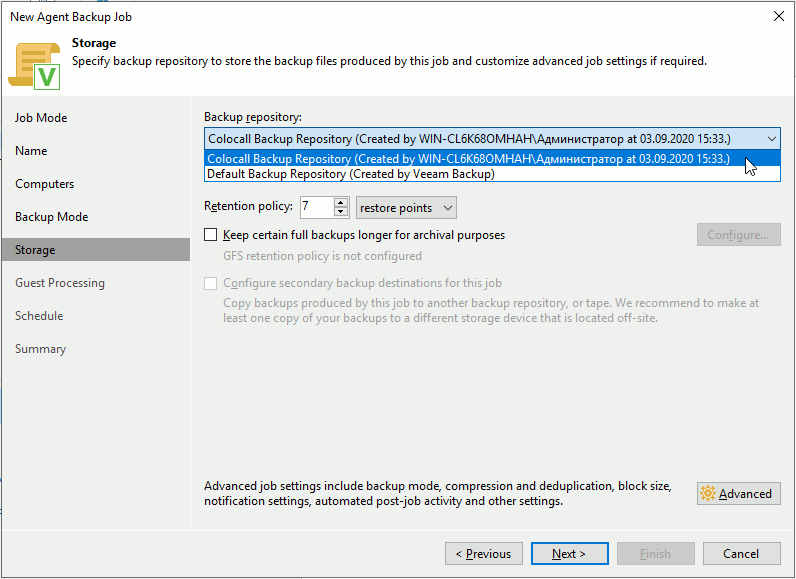Cancel the backup job wizard
Viewport: 796px width, 579px height.
coord(741,553)
